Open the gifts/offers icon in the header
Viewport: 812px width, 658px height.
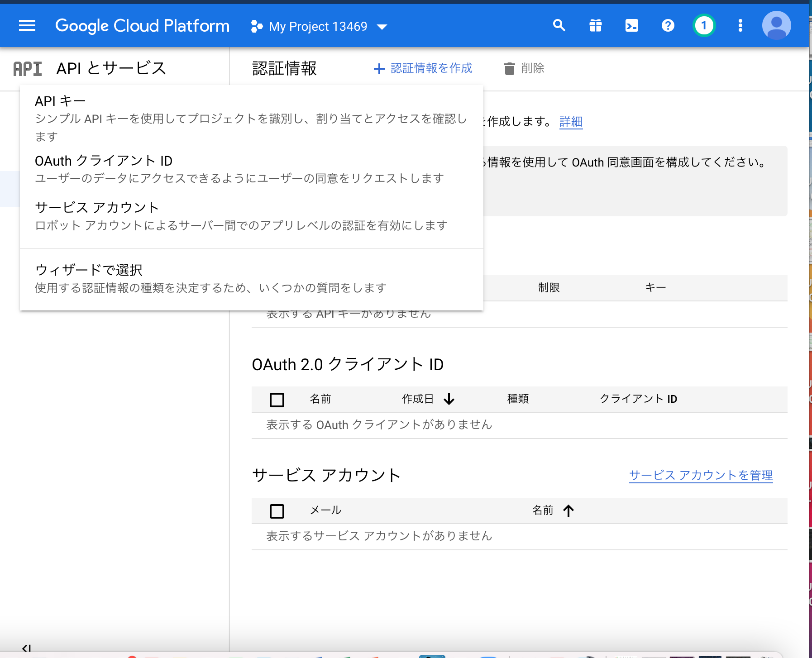pyautogui.click(x=596, y=25)
